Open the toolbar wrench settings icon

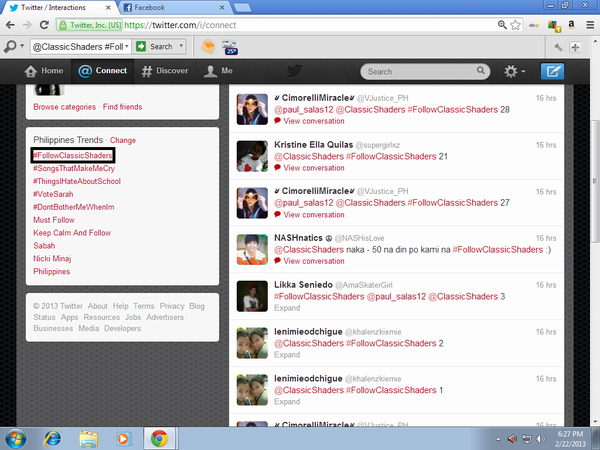(x=558, y=47)
